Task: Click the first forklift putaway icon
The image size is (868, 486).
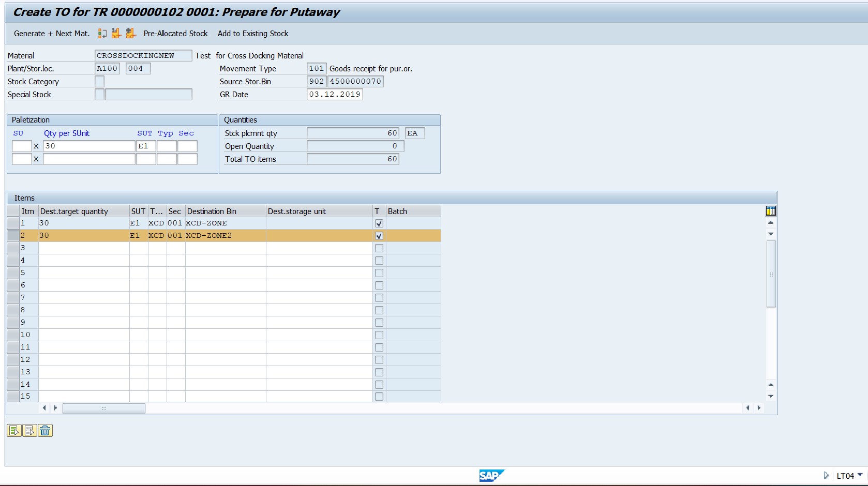Action: pos(116,33)
